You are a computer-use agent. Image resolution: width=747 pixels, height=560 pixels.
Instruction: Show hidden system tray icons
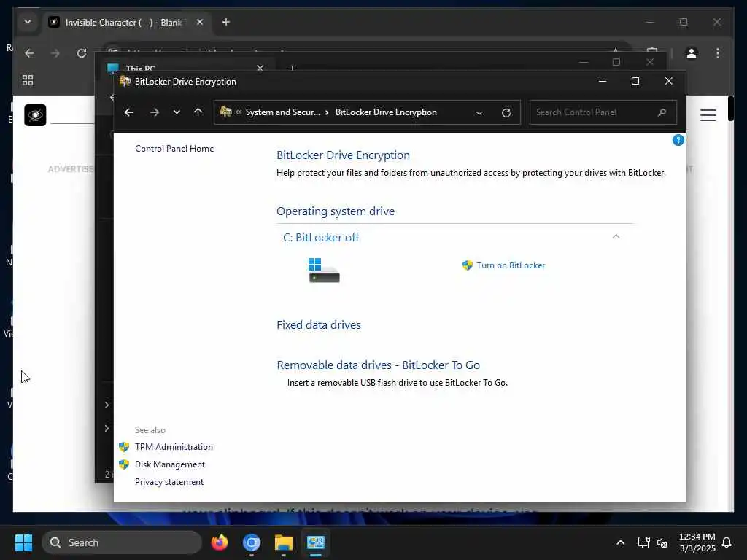(620, 542)
